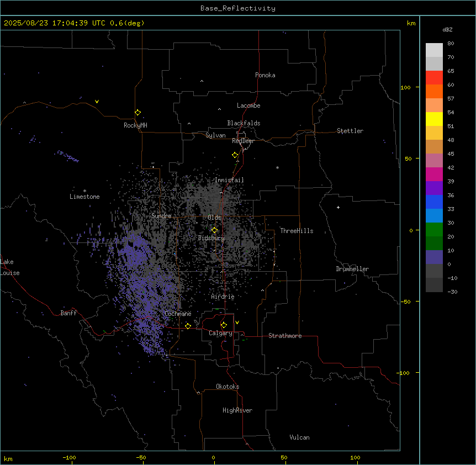Click the magenta 39-42 dBZ swatch
This screenshot has height=465, width=476.
[x=434, y=174]
